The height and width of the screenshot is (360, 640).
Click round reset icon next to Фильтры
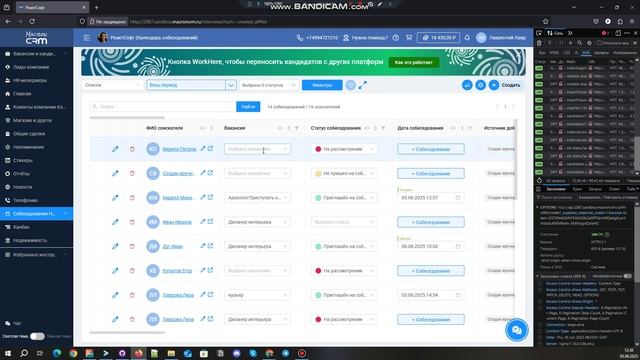point(350,85)
